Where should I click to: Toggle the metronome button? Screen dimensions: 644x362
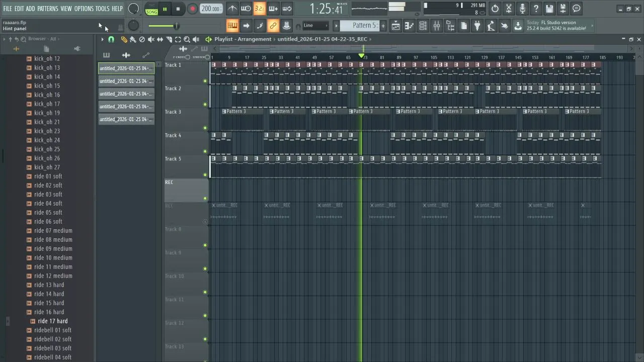[232, 9]
